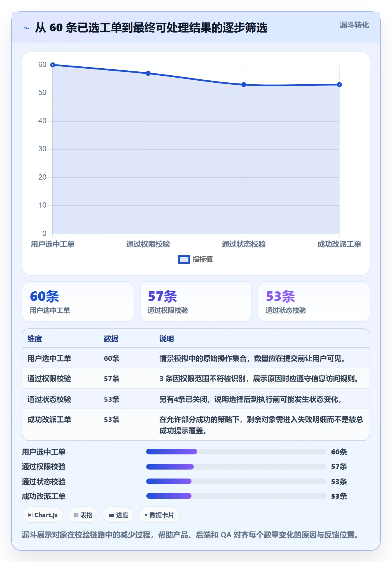
Task: Click the 成功改派工单 progress bar
Action: point(236,496)
